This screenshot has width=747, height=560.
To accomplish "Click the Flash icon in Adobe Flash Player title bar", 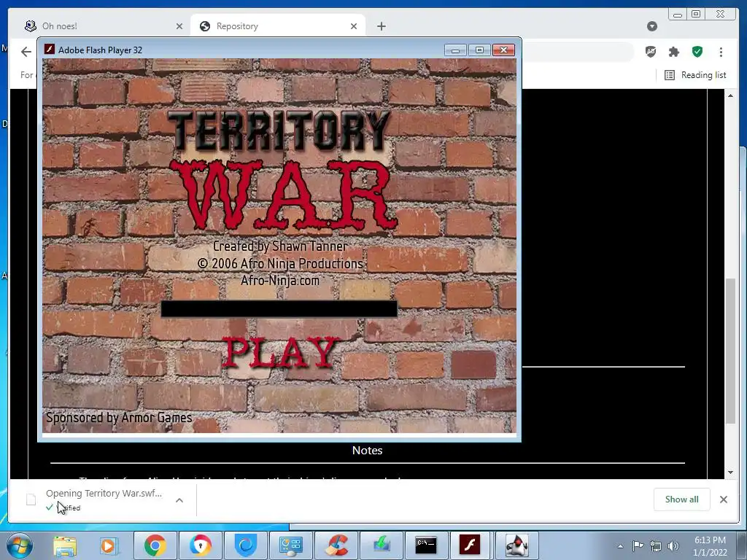I will pyautogui.click(x=50, y=50).
